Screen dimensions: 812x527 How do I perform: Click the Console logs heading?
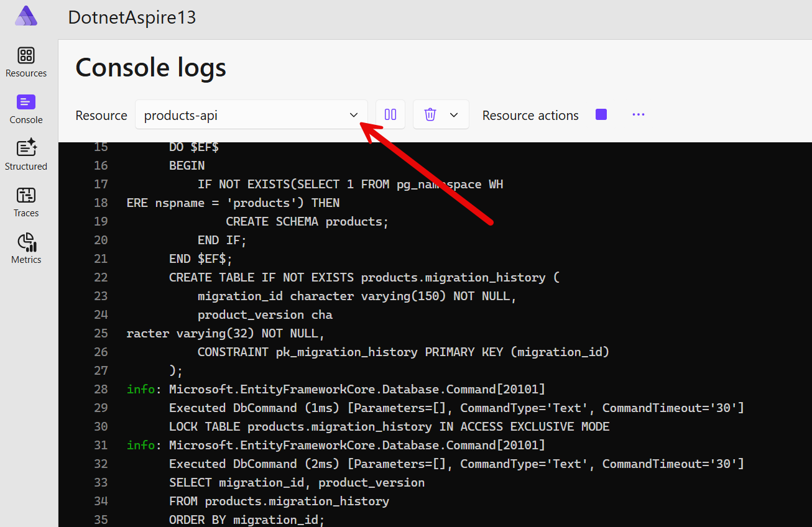[x=150, y=68]
